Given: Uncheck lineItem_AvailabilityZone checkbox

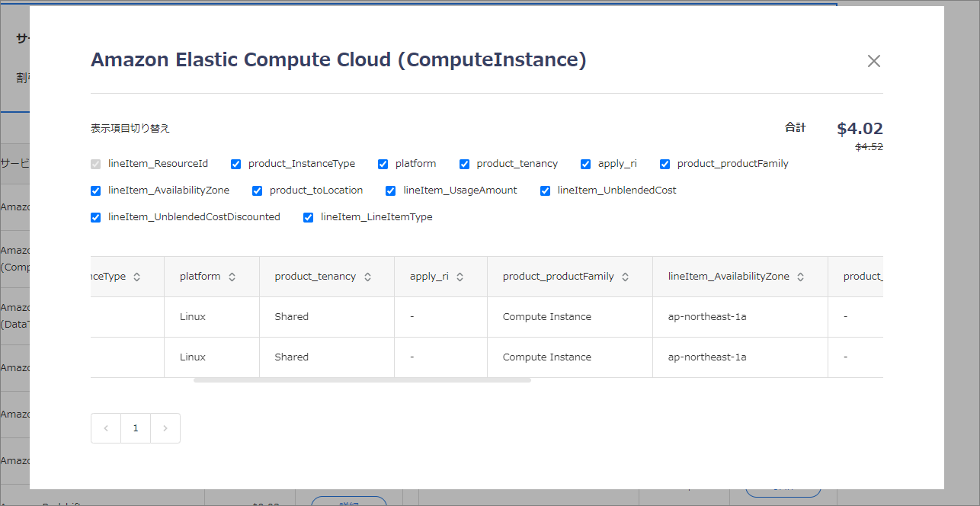Looking at the screenshot, I should [x=96, y=191].
